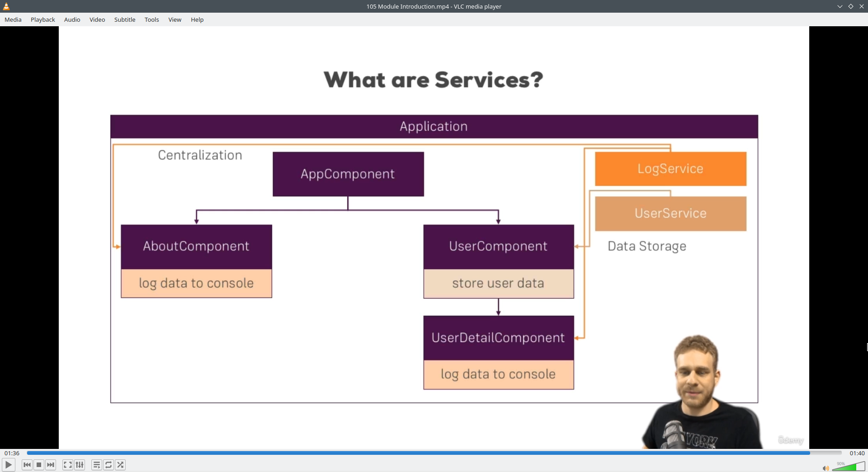
Task: Open the Help menu
Action: click(x=197, y=19)
